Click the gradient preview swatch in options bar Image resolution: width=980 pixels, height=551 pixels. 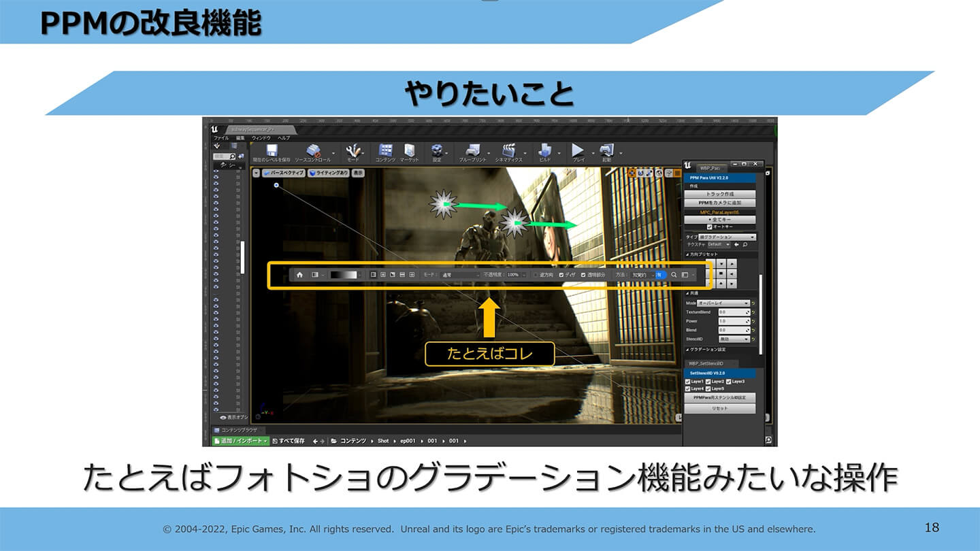(x=344, y=275)
